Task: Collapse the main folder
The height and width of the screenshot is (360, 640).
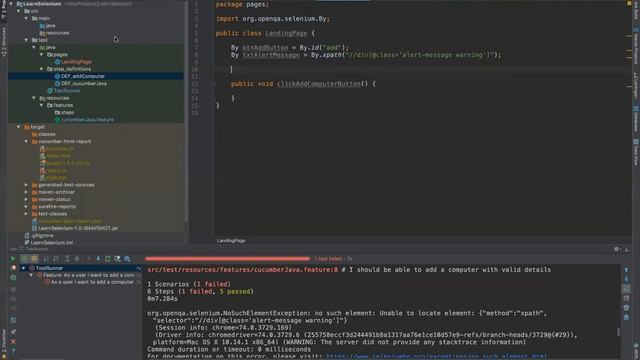Action: (x=27, y=18)
